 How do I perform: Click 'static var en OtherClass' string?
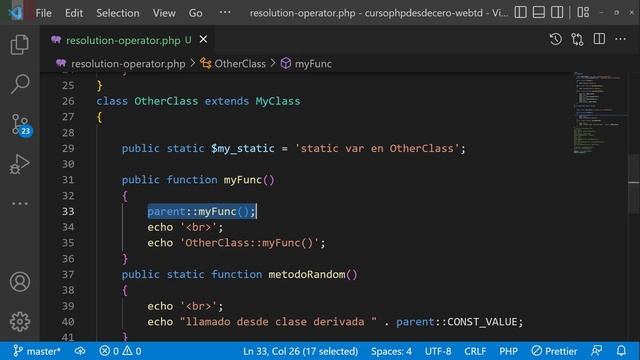click(x=377, y=149)
